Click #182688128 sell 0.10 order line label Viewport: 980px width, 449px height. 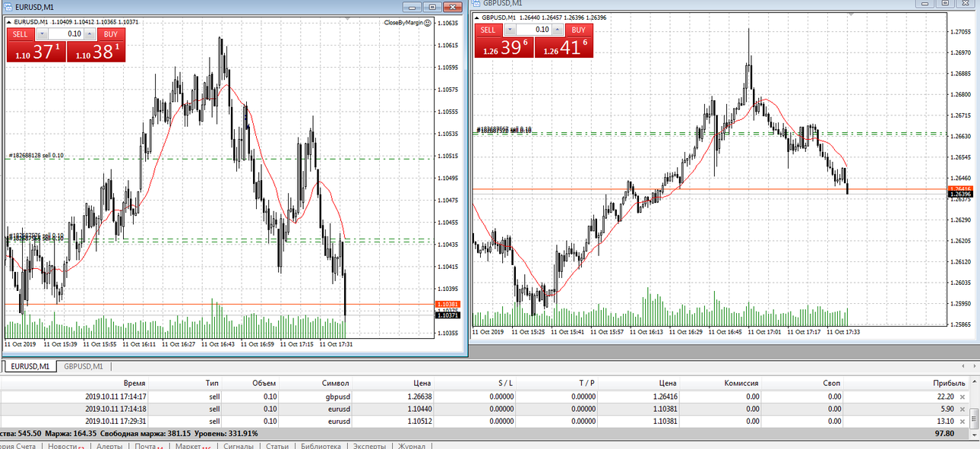pyautogui.click(x=36, y=155)
